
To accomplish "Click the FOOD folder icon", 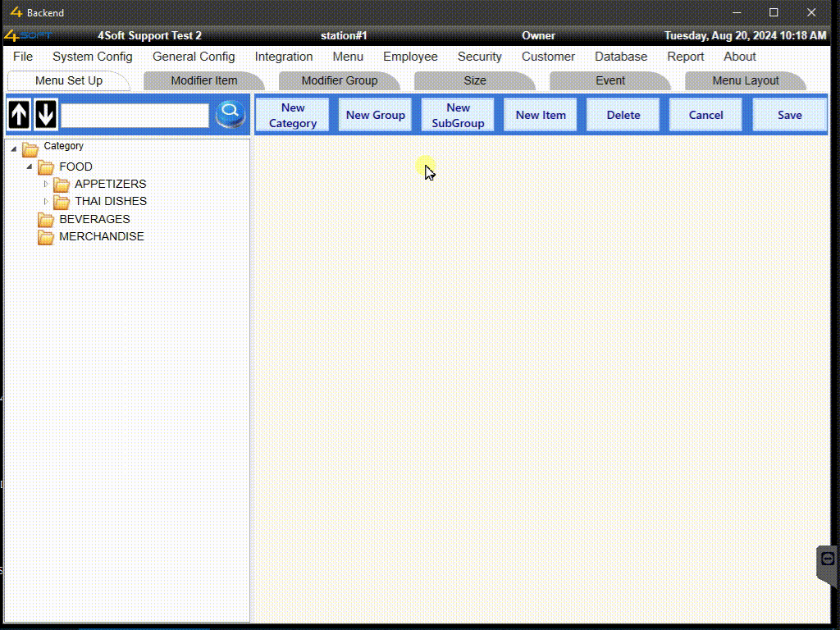I will click(x=46, y=167).
